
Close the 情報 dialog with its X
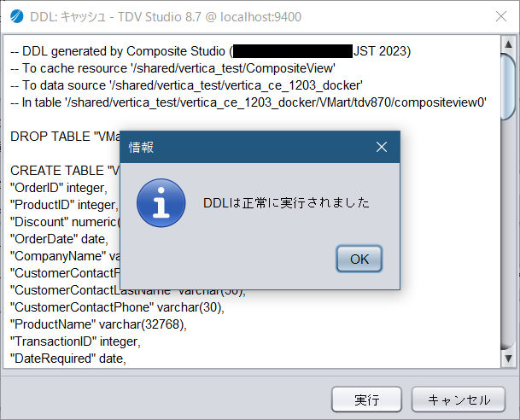click(x=382, y=147)
